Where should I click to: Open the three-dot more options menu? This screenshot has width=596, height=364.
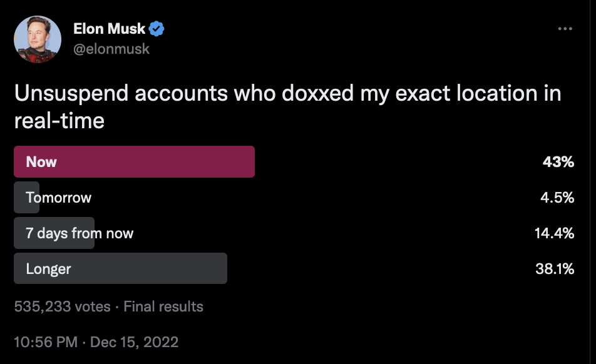(x=565, y=29)
